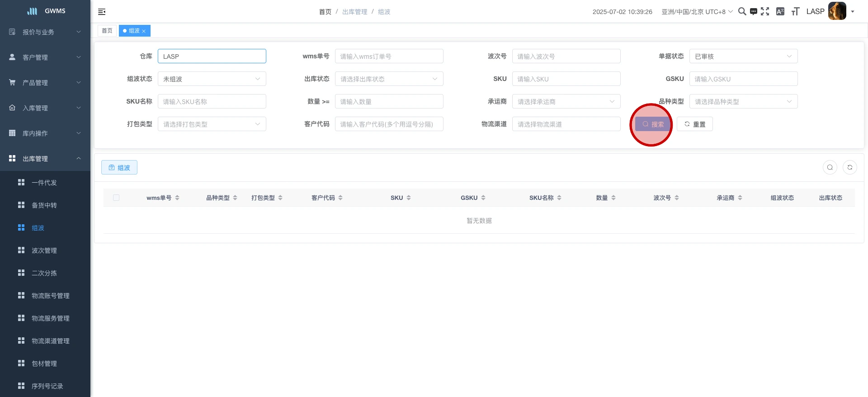The width and height of the screenshot is (868, 397).
Task: Check the select-all checkbox in table header
Action: pyautogui.click(x=116, y=198)
